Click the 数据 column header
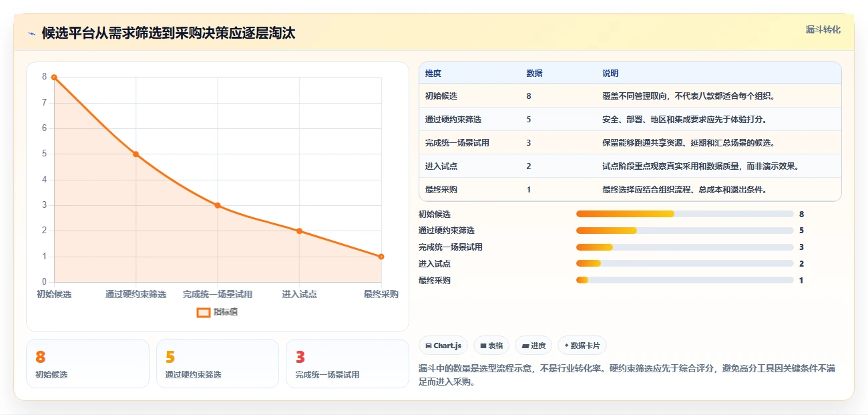 coord(534,73)
